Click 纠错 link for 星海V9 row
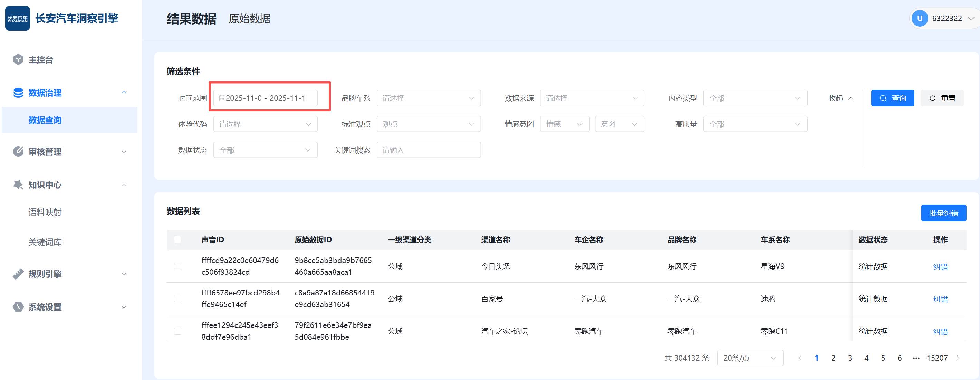The image size is (980, 380). (x=940, y=267)
